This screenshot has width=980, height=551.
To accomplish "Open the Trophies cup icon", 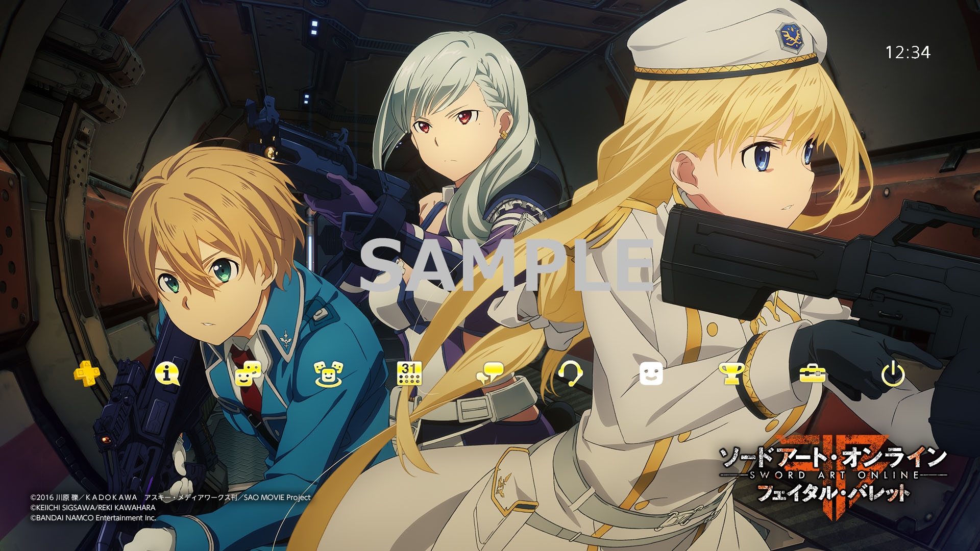I will 731,374.
